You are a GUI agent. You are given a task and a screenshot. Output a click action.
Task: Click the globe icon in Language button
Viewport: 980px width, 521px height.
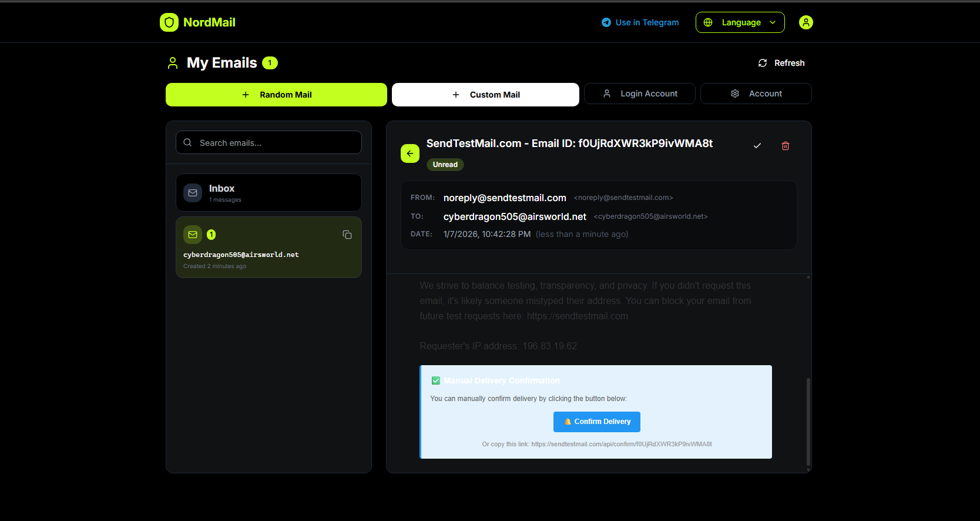(x=708, y=22)
